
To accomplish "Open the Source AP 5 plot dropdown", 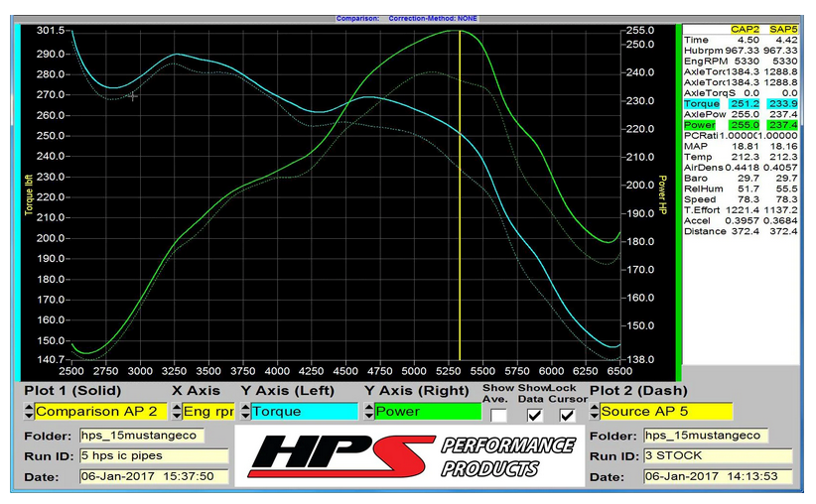I will (665, 412).
